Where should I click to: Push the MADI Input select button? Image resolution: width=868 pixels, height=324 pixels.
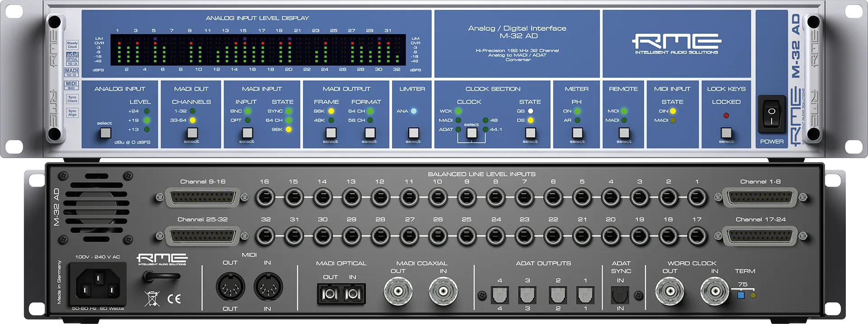(247, 133)
